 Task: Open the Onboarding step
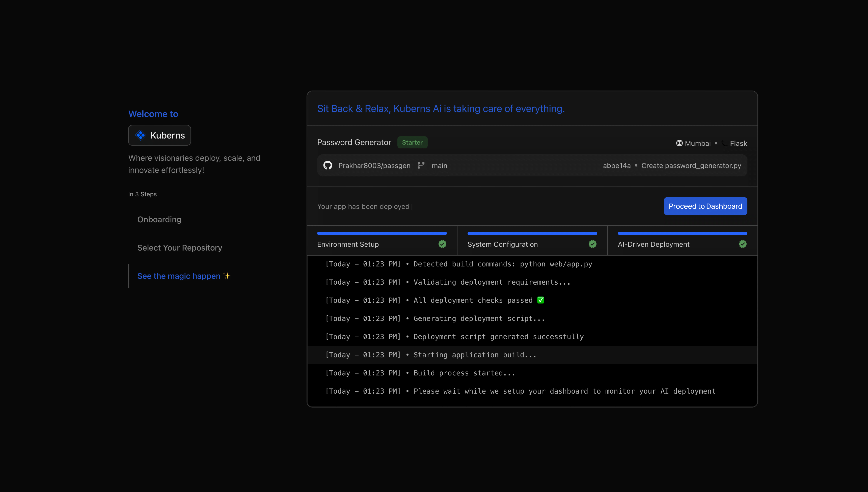(159, 219)
